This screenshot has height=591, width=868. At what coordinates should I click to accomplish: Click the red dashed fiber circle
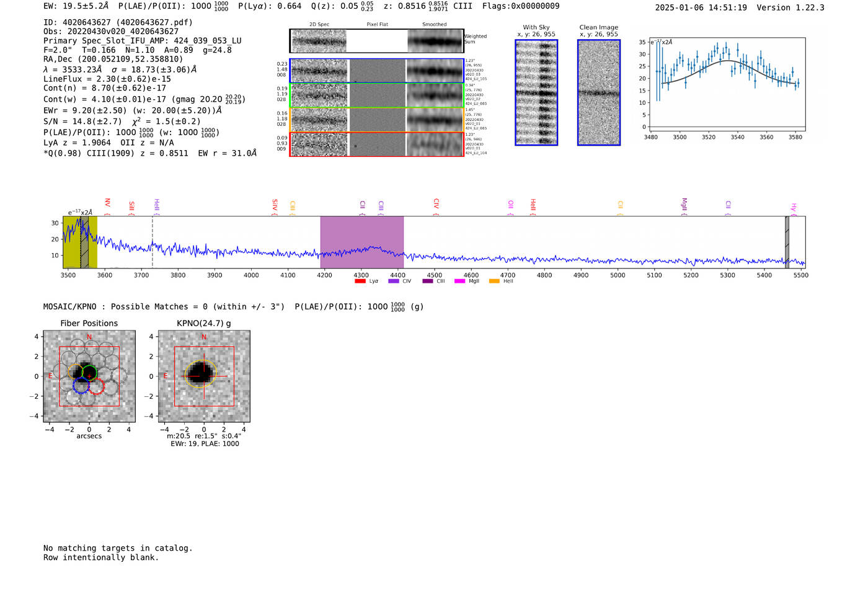97,386
